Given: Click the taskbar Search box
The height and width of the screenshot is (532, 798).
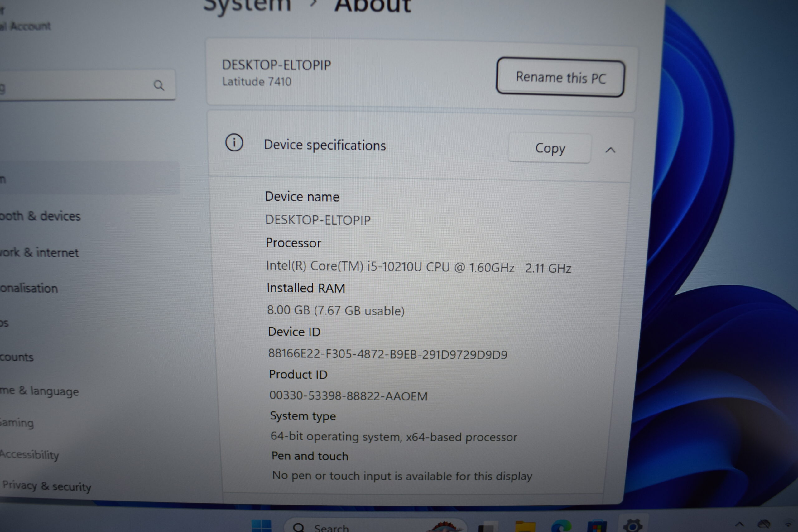Looking at the screenshot, I should 375,525.
